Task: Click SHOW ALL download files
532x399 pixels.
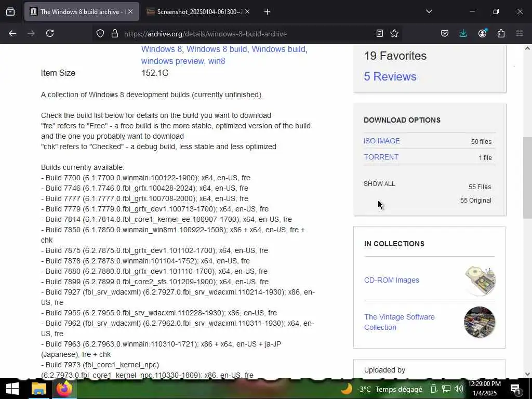Action: point(379,184)
